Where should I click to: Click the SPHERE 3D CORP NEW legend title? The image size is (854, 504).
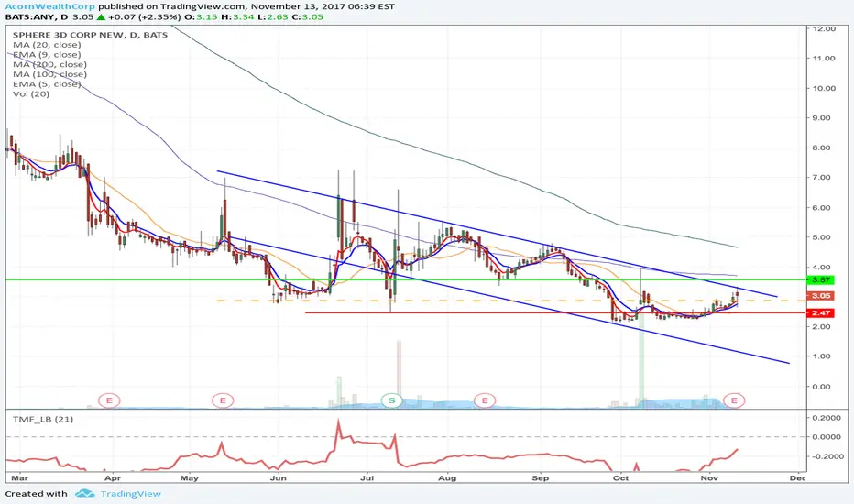click(90, 35)
